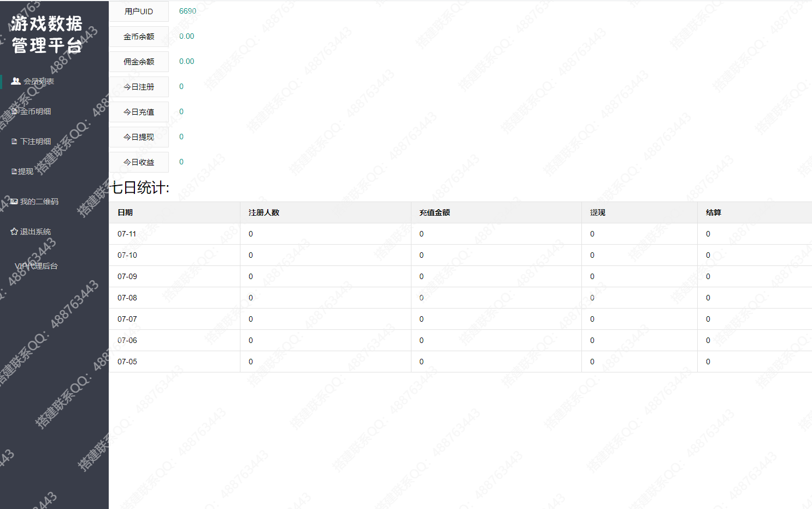Click the 金币余额 label button
The width and height of the screenshot is (812, 509).
[x=139, y=37]
